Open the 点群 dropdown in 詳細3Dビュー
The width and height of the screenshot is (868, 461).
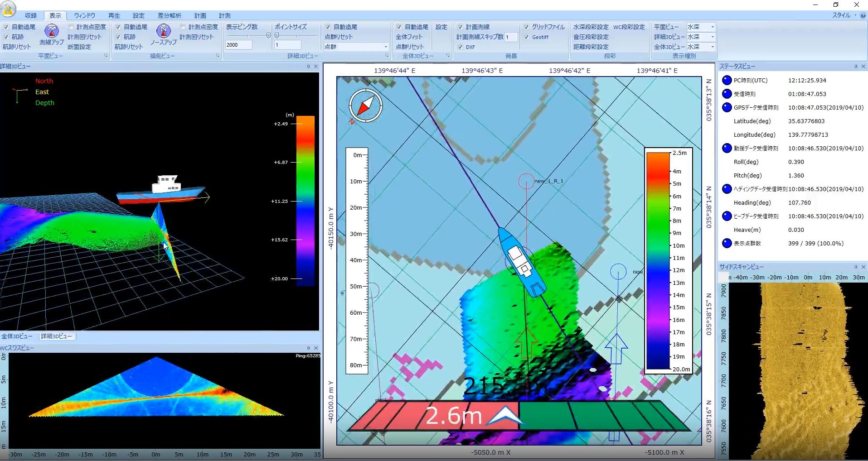pyautogui.click(x=386, y=47)
